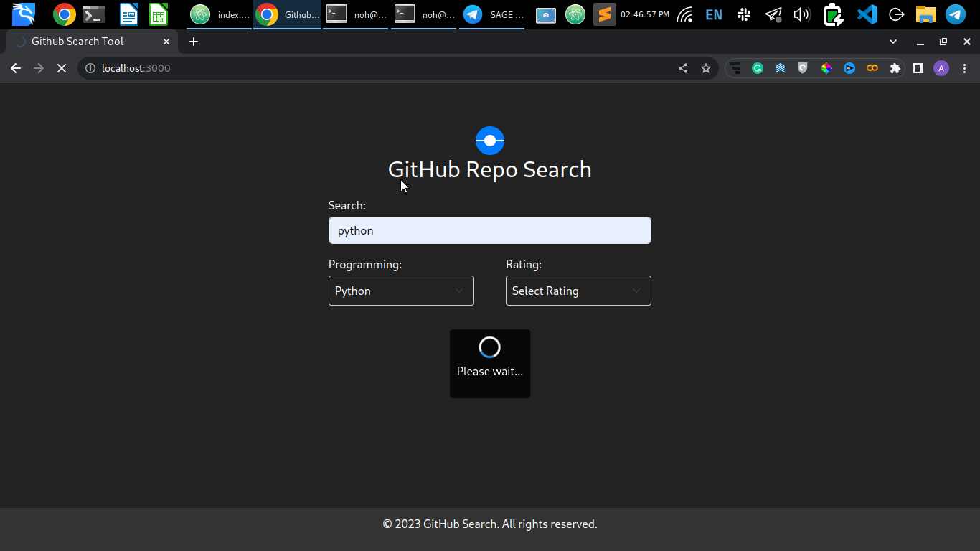The image size is (980, 551).
Task: Open the Chrome Extensions puzzle icon
Action: pos(895,68)
